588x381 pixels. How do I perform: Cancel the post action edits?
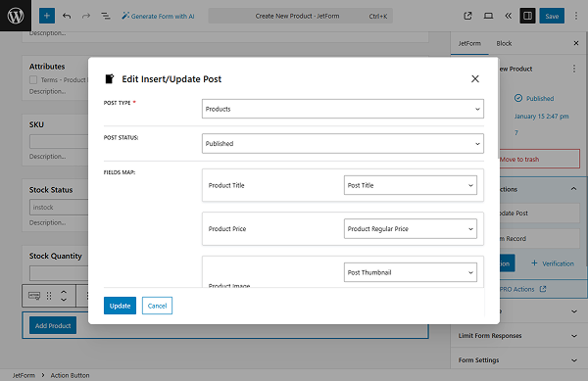point(157,306)
